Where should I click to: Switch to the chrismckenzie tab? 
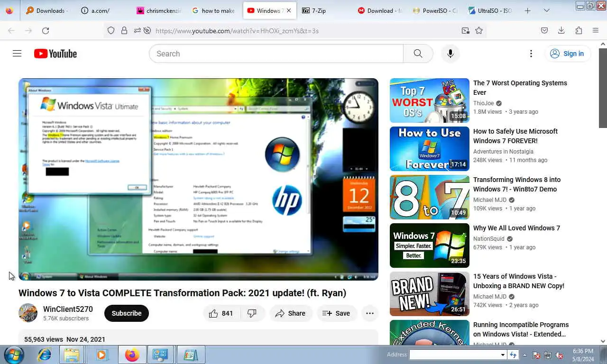(158, 10)
